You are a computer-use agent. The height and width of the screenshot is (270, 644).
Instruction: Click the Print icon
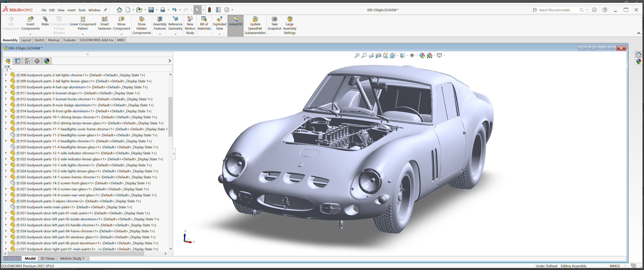coord(163,10)
